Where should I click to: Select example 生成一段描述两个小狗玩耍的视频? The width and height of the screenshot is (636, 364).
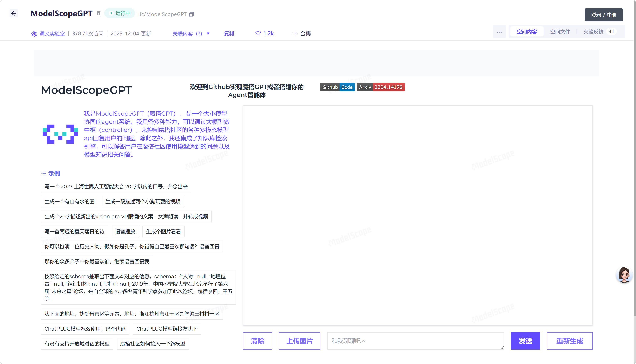point(143,202)
